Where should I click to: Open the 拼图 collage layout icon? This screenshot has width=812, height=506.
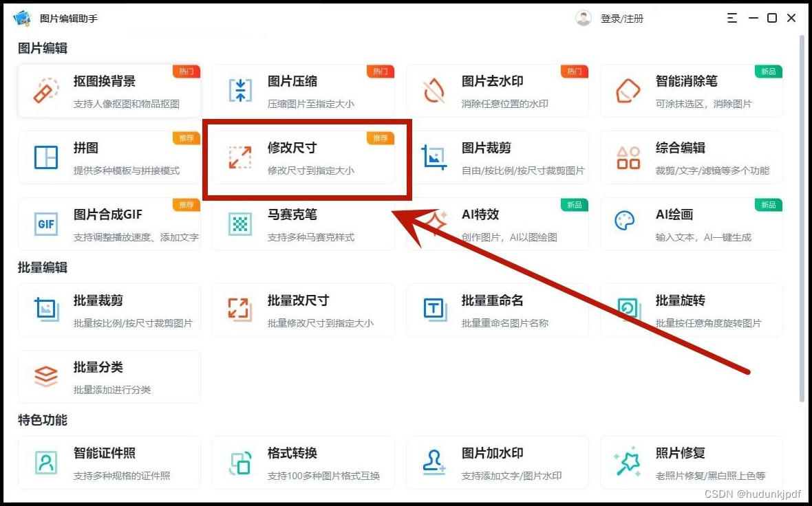46,157
